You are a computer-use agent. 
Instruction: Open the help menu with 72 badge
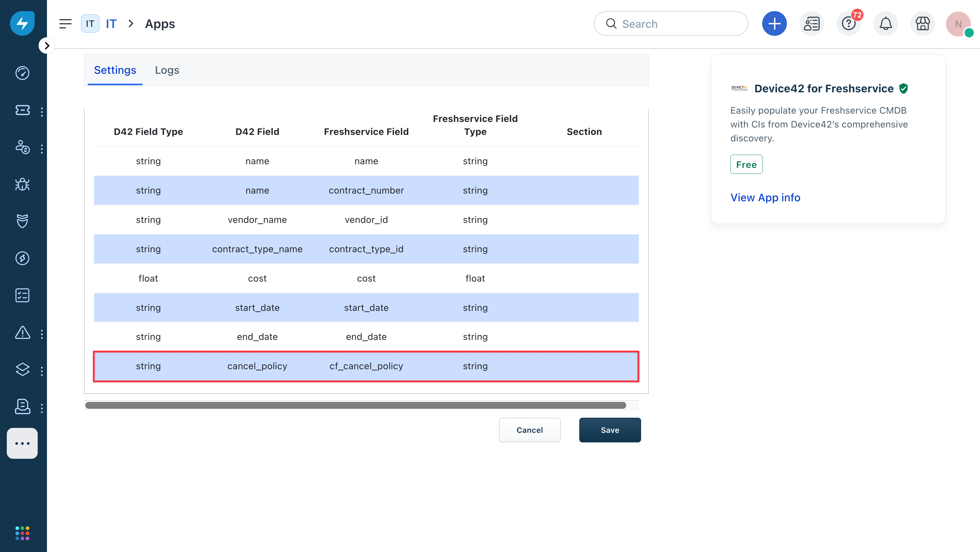click(848, 23)
